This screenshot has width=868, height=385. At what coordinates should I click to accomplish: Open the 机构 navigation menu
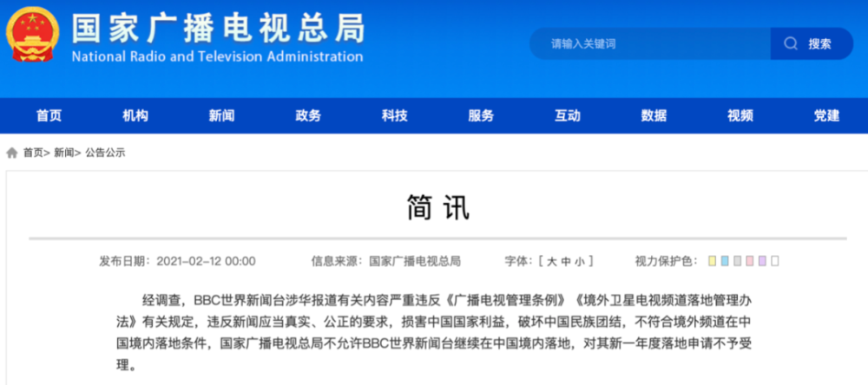click(135, 115)
